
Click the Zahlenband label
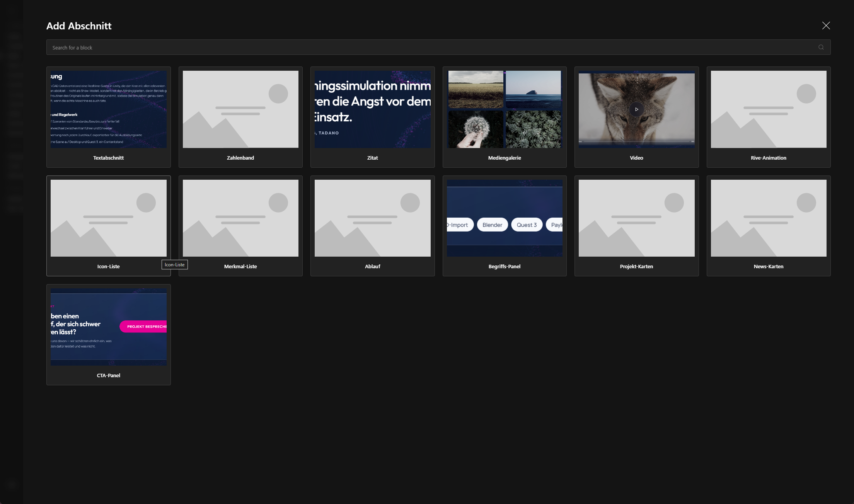point(240,158)
